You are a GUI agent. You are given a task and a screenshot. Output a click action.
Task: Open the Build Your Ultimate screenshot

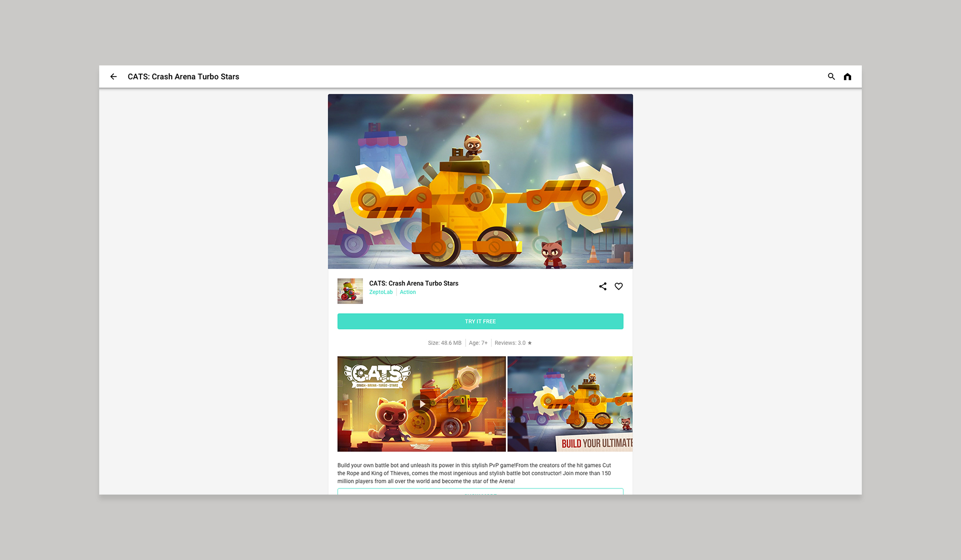570,404
